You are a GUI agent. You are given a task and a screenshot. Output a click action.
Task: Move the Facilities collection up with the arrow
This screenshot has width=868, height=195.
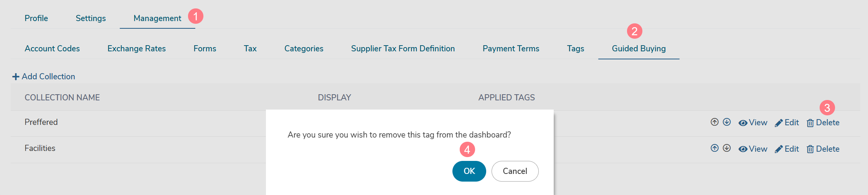715,148
